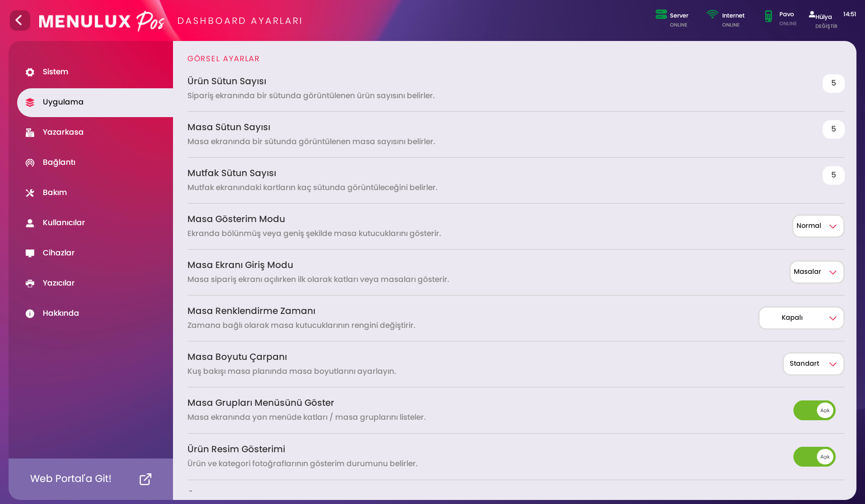Click the Hakkında info icon
Screen dimensions: 865x504
tap(30, 313)
